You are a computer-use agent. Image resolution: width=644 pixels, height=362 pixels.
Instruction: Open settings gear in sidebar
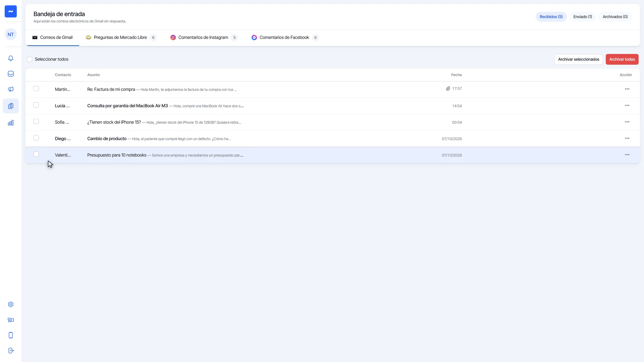[11, 304]
